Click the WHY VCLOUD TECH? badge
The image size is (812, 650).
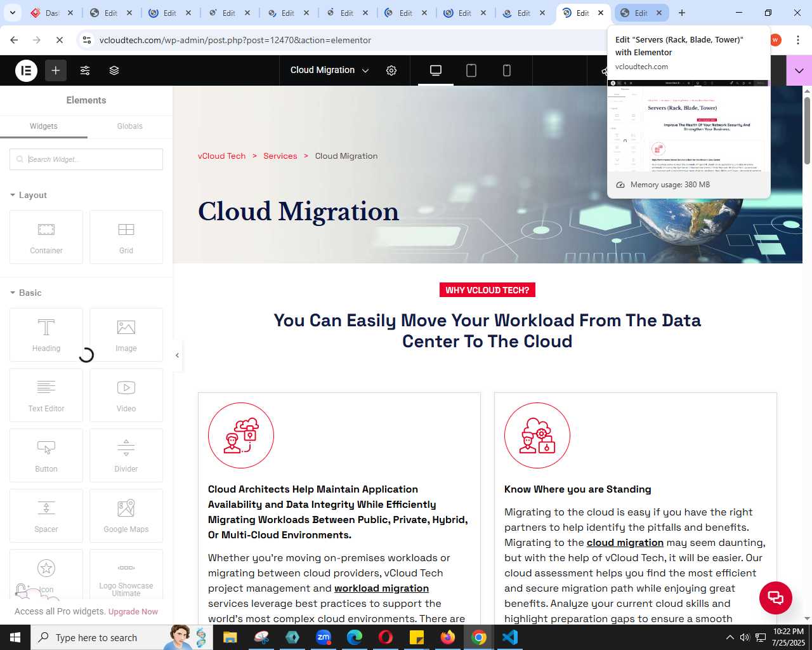point(487,290)
